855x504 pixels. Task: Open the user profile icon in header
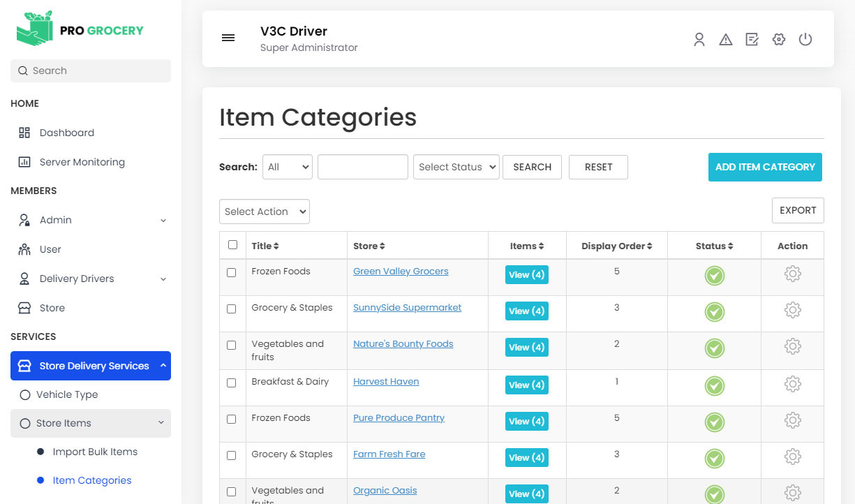pos(699,39)
